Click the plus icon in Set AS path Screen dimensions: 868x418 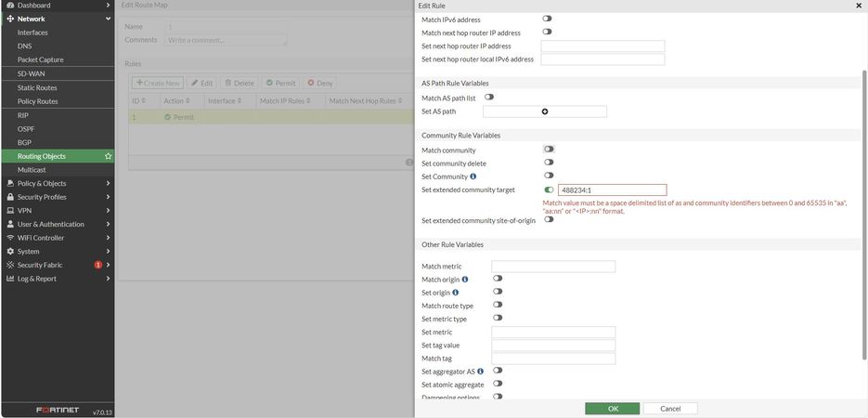tap(545, 111)
